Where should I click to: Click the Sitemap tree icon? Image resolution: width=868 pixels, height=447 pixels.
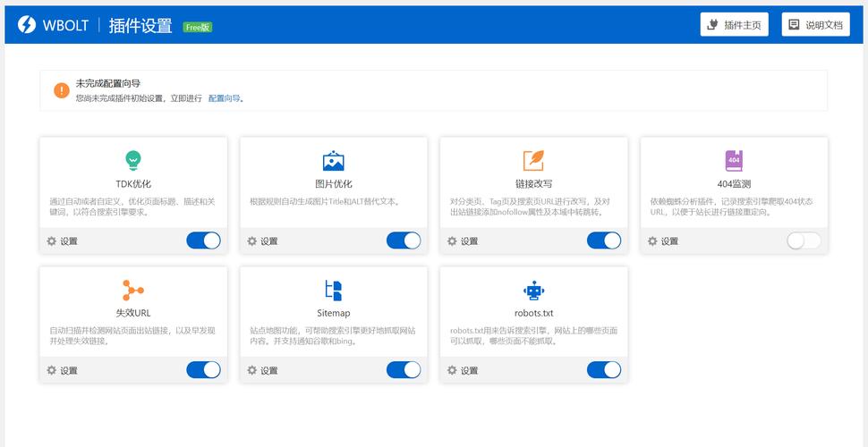tap(333, 290)
